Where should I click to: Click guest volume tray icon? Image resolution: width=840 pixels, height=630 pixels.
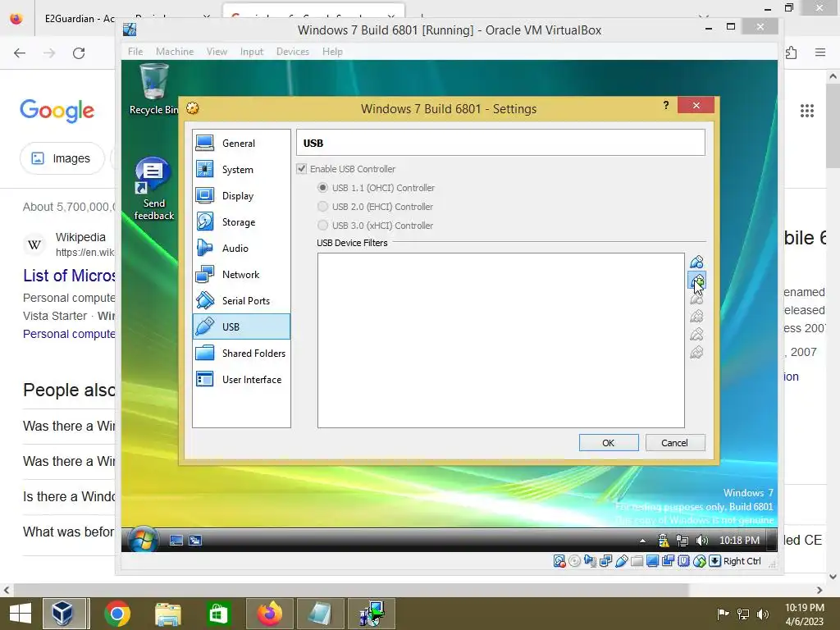(x=702, y=541)
